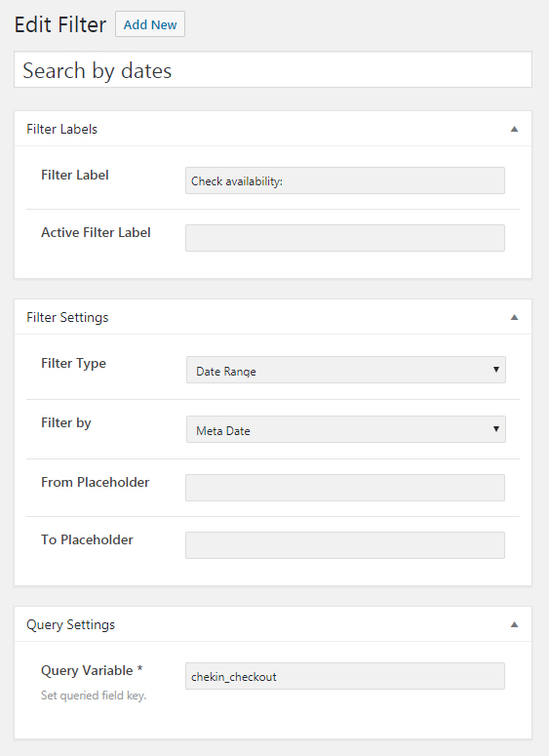The height and width of the screenshot is (756, 549).
Task: Focus the Filter Label input field
Action: [x=345, y=180]
